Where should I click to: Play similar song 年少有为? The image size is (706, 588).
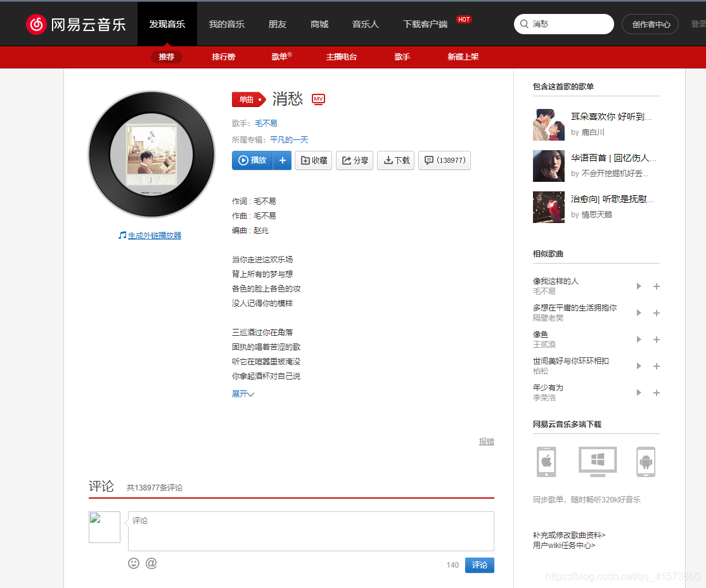[x=639, y=393]
